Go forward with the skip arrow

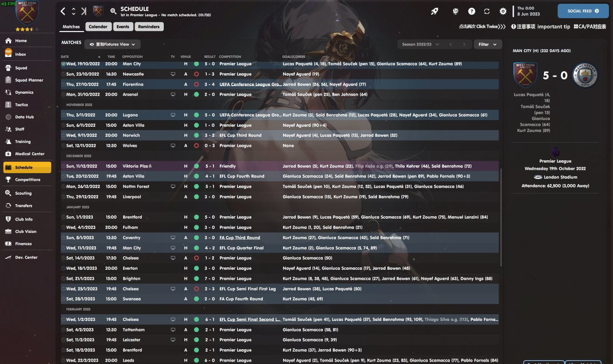click(84, 11)
